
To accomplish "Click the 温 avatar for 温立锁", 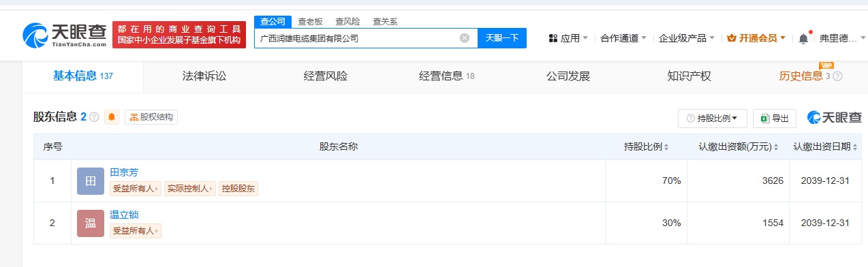I will [91, 223].
